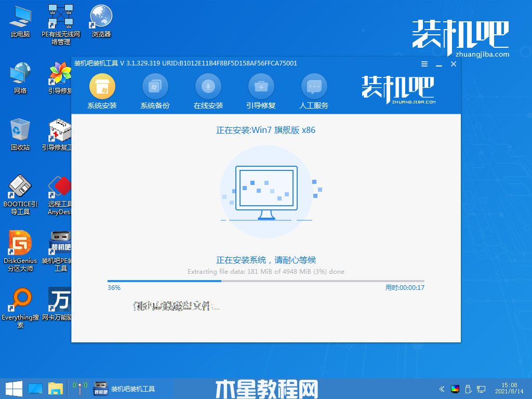Viewport: 532px width, 399px height.
Task: Open the 在线安装 tab
Action: 208,92
